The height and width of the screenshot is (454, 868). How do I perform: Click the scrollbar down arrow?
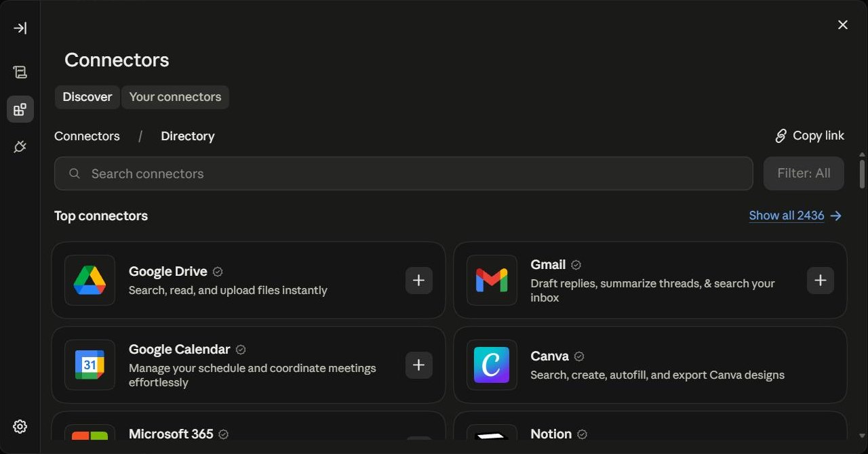[862, 435]
